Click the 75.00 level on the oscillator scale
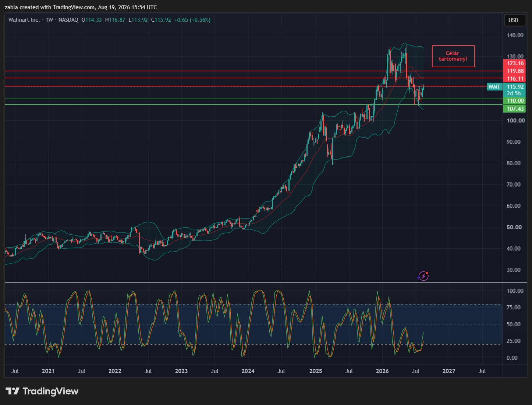 coord(514,308)
